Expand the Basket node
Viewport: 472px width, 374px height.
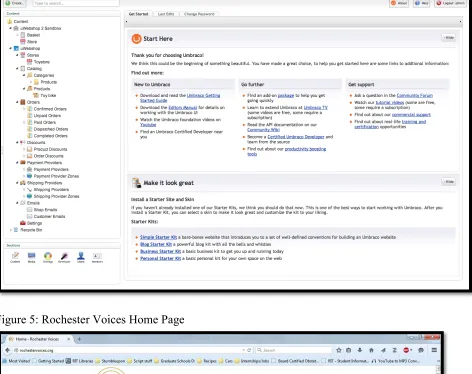pyautogui.click(x=17, y=35)
